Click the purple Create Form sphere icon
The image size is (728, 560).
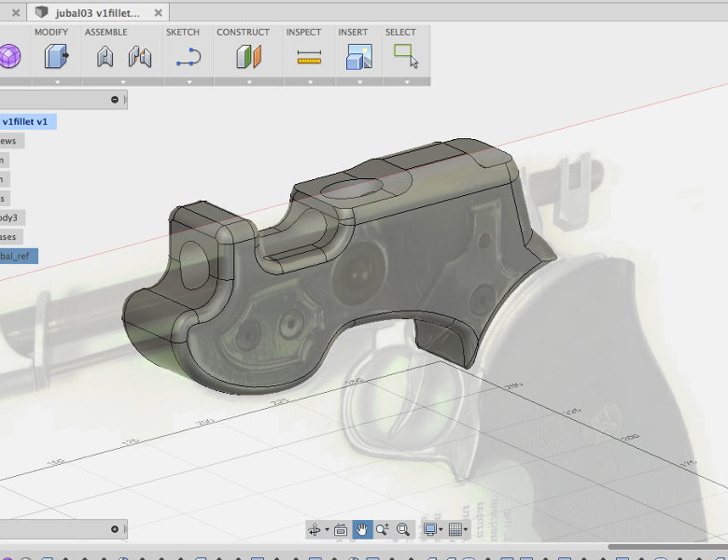click(x=9, y=56)
